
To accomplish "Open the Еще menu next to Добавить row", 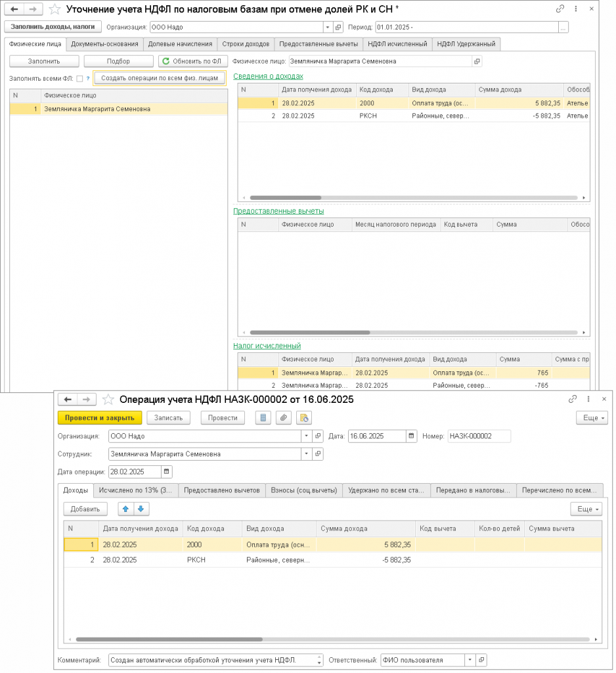I will (586, 509).
